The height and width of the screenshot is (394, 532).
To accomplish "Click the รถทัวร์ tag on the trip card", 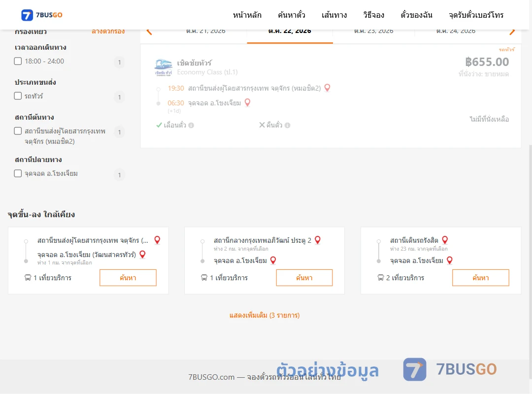I will click(x=506, y=50).
